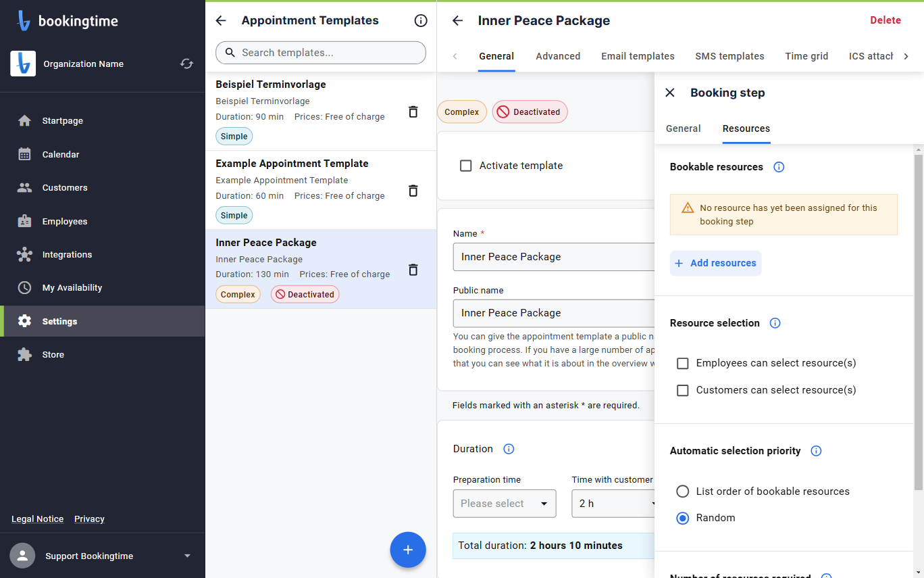Open the Privacy link

89,519
